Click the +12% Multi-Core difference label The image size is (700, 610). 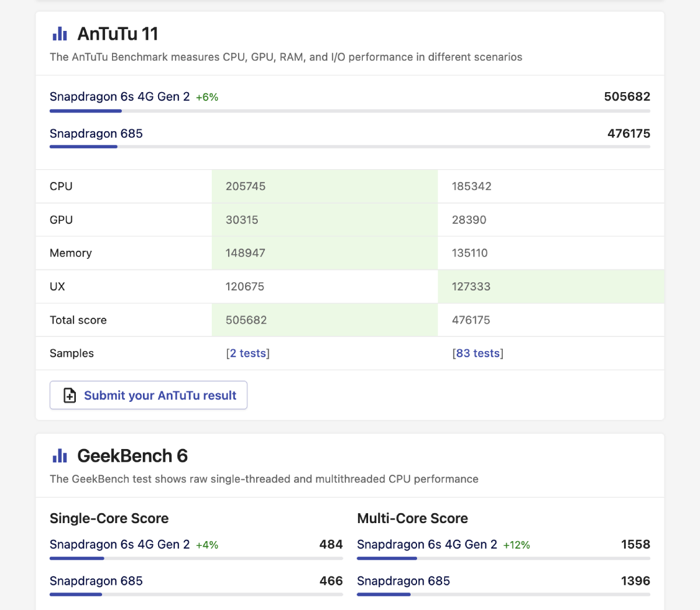pos(517,545)
